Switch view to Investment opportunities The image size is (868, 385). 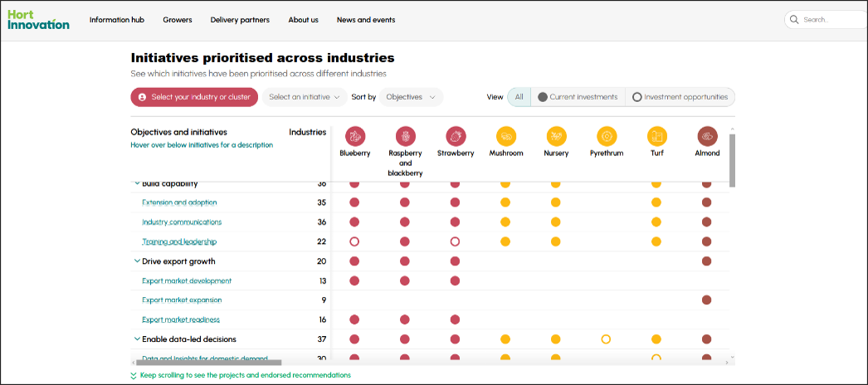680,97
